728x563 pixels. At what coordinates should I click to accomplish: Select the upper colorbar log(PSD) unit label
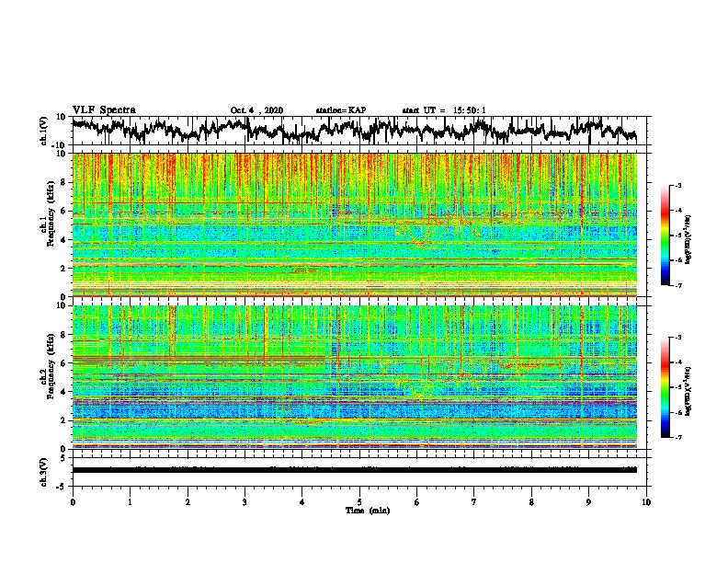[x=688, y=239]
